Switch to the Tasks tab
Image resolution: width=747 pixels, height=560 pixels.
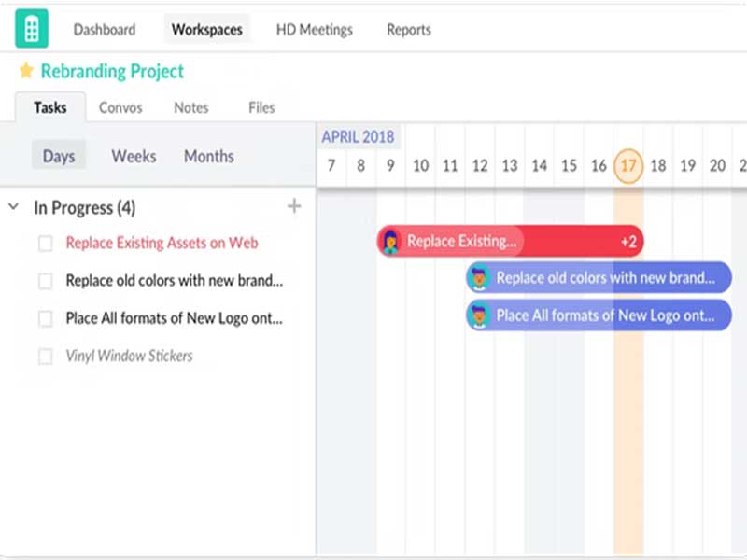(x=50, y=107)
